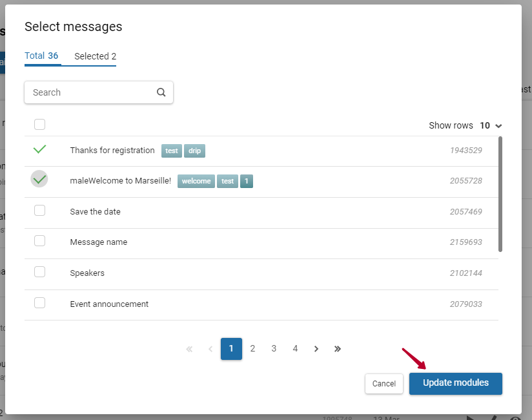Jump to last page double-arrow icon
This screenshot has height=420, width=532.
pyautogui.click(x=337, y=349)
